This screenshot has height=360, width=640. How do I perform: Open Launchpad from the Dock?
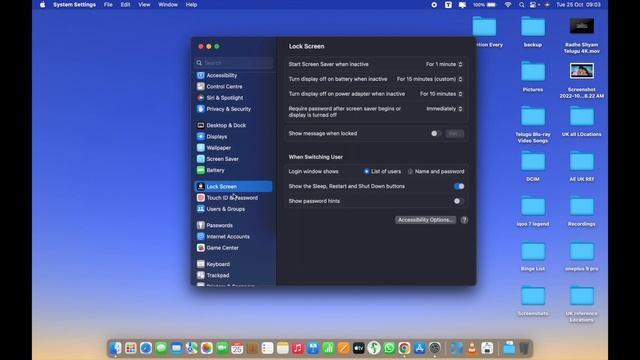[131, 348]
